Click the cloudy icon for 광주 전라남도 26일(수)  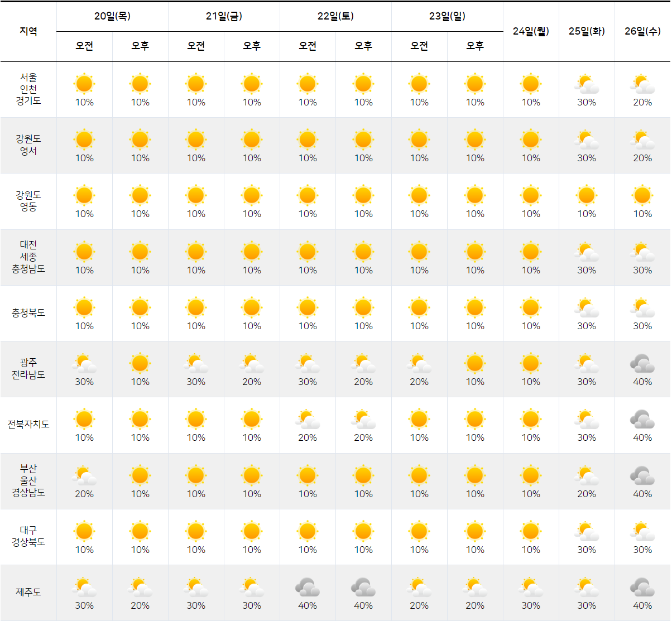pyautogui.click(x=643, y=363)
